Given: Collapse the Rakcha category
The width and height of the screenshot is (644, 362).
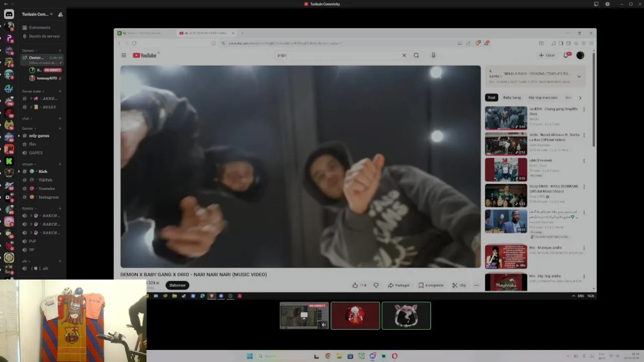Looking at the screenshot, I should (x=29, y=208).
